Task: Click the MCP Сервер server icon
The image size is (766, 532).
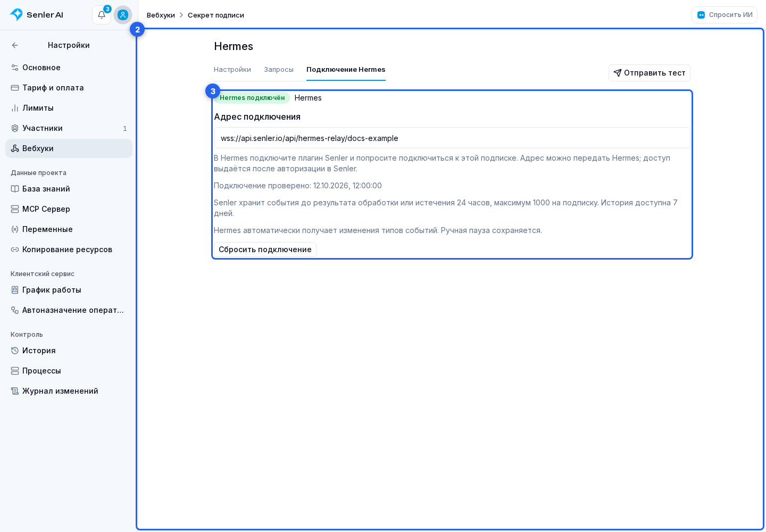Action: pyautogui.click(x=15, y=209)
